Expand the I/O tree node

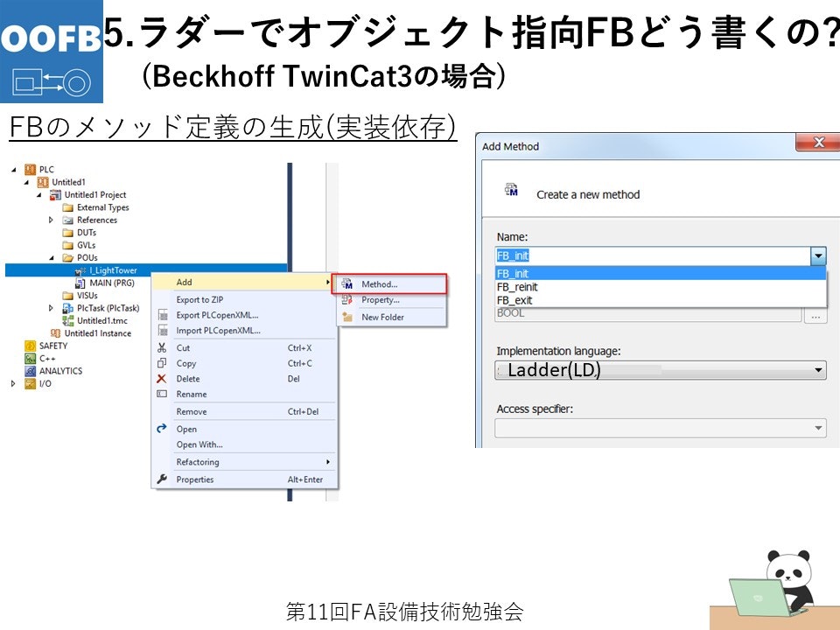click(x=13, y=383)
